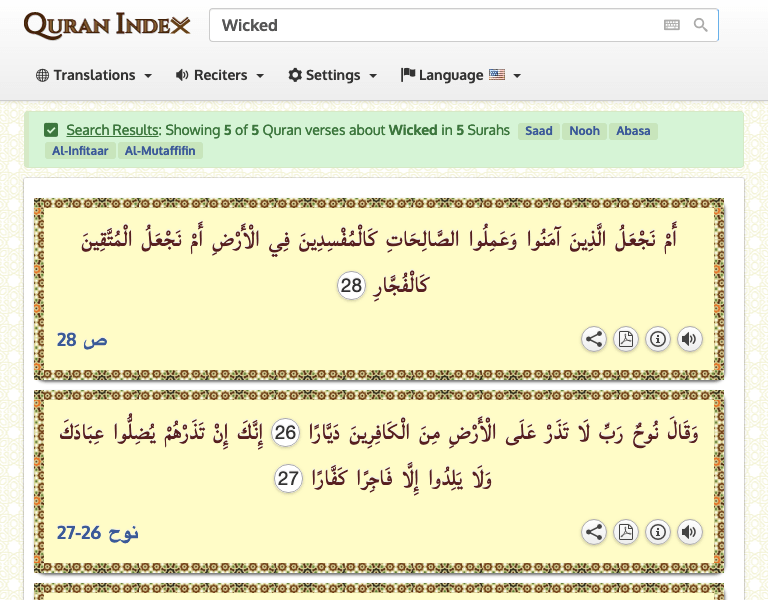Open the virtual keyboard in search box
This screenshot has width=768, height=600.
[x=671, y=25]
